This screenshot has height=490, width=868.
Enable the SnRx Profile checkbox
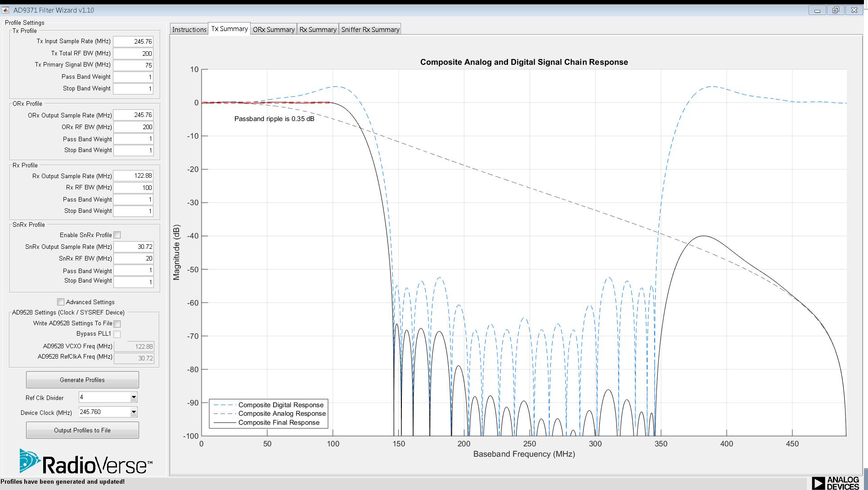point(117,235)
